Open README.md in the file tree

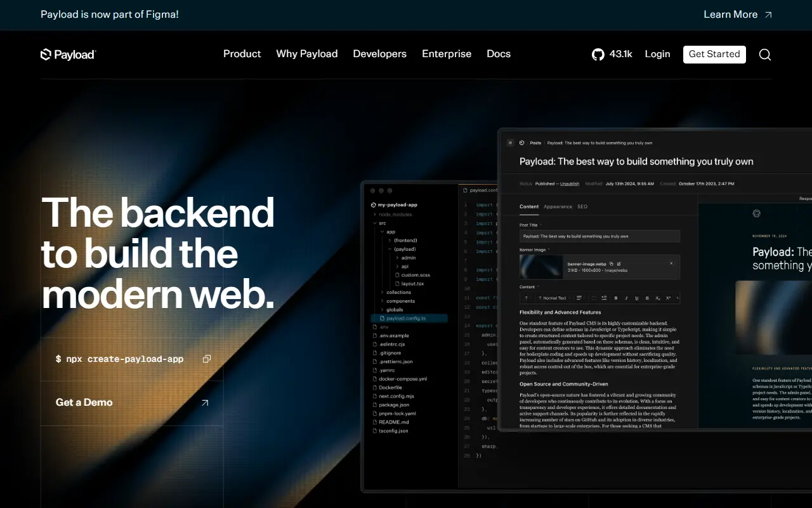click(394, 422)
